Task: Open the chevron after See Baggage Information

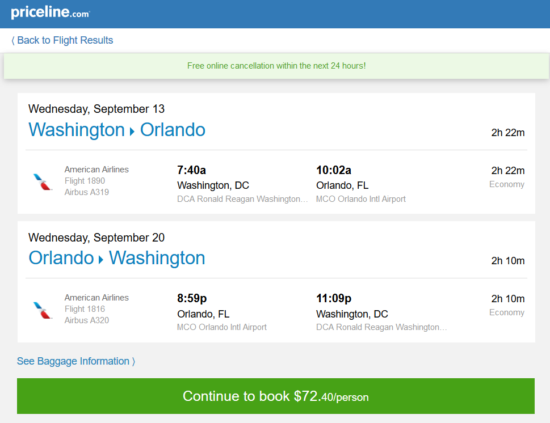Action: tap(134, 361)
